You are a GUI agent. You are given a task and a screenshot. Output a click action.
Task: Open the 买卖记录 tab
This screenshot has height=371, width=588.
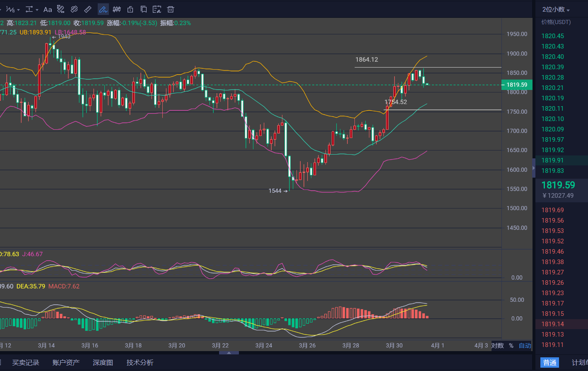point(26,363)
